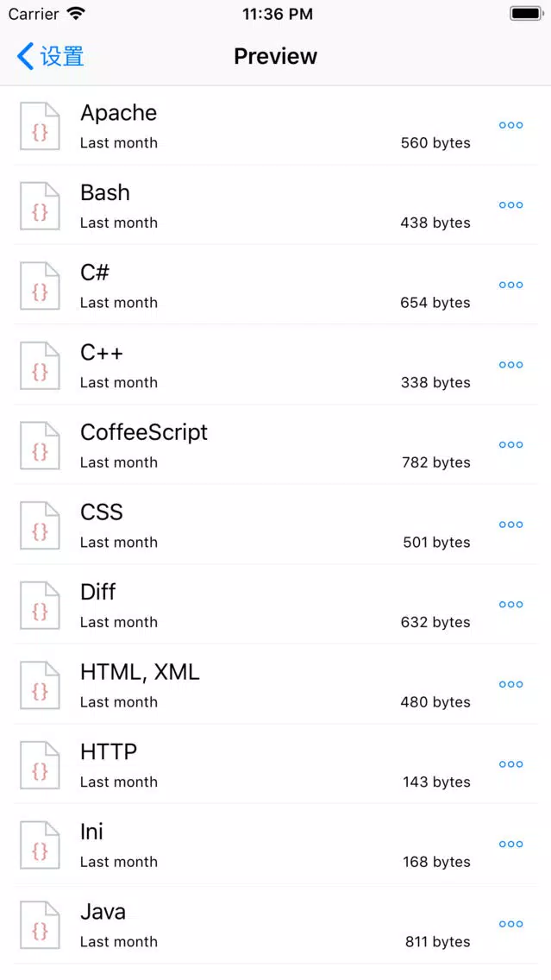Click the 143 bytes size label
Screen dimensions: 551x980
coord(436,782)
